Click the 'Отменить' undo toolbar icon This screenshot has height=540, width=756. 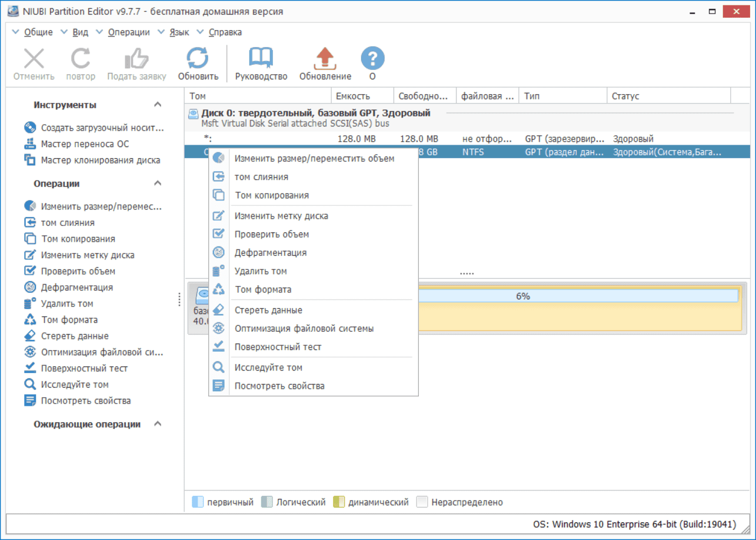click(x=34, y=59)
